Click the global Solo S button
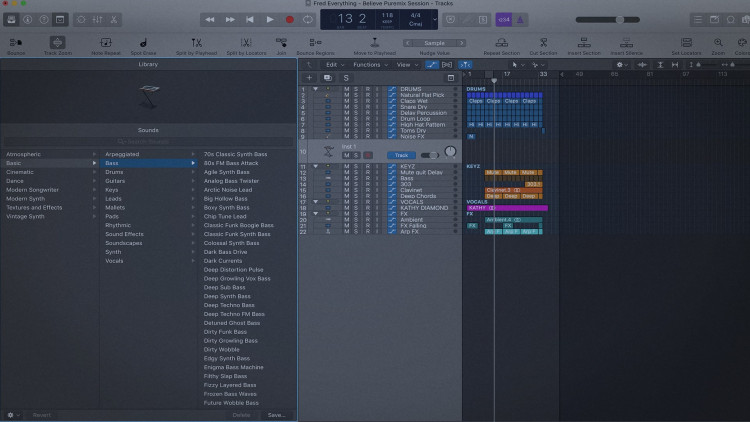Screen dimensions: 750x422 pos(346,78)
